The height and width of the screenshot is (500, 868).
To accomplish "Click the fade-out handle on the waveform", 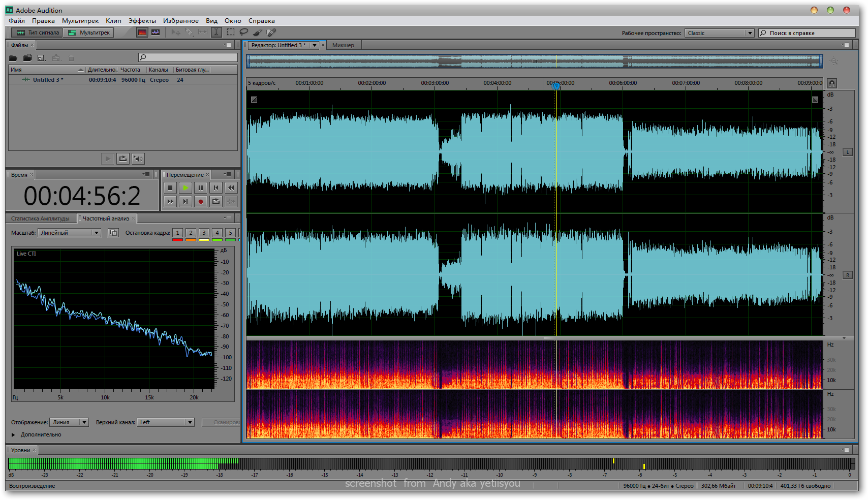I will [x=815, y=100].
